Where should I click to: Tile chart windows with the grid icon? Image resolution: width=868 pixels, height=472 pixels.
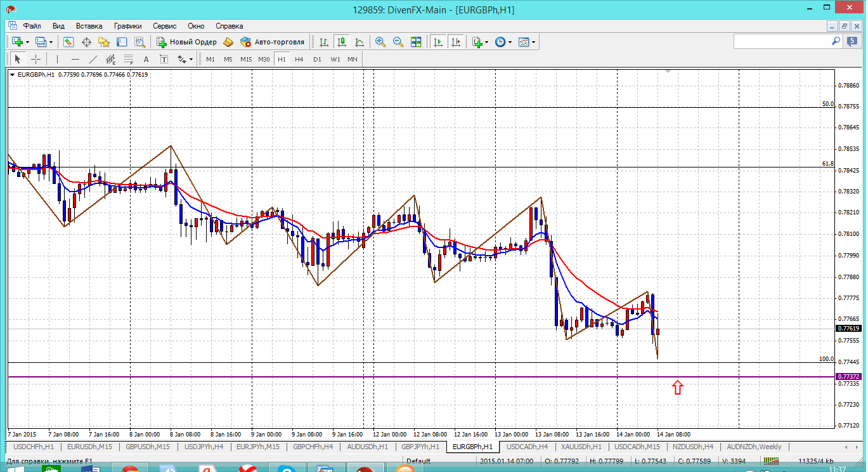pyautogui.click(x=416, y=42)
